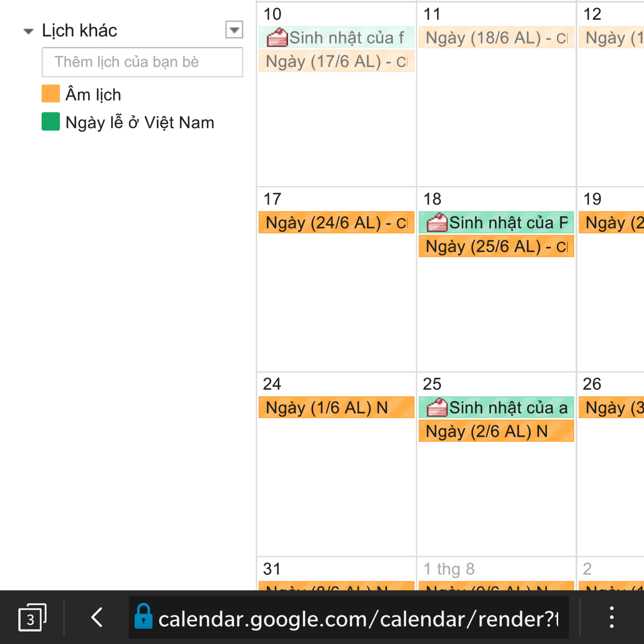Toggle the Âm lịch calendar color box
The height and width of the screenshot is (644, 644).
tap(51, 94)
